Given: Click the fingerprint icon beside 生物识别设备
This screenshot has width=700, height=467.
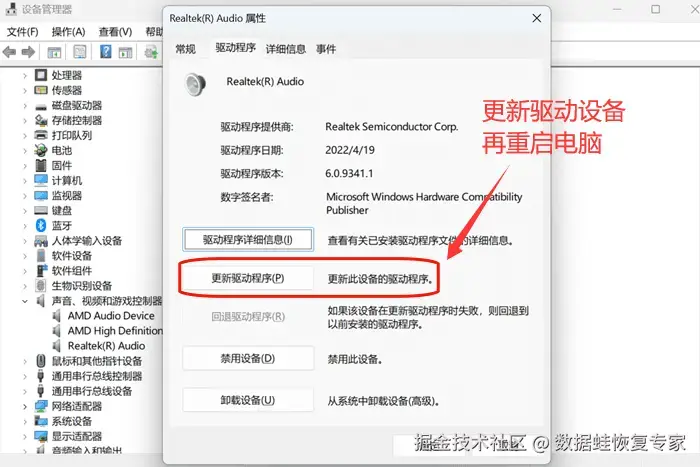Looking at the screenshot, I should click(x=41, y=286).
